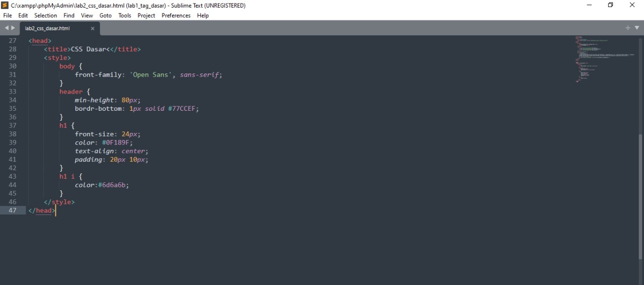Open the Goto menu
The image size is (644, 285).
[x=106, y=16]
